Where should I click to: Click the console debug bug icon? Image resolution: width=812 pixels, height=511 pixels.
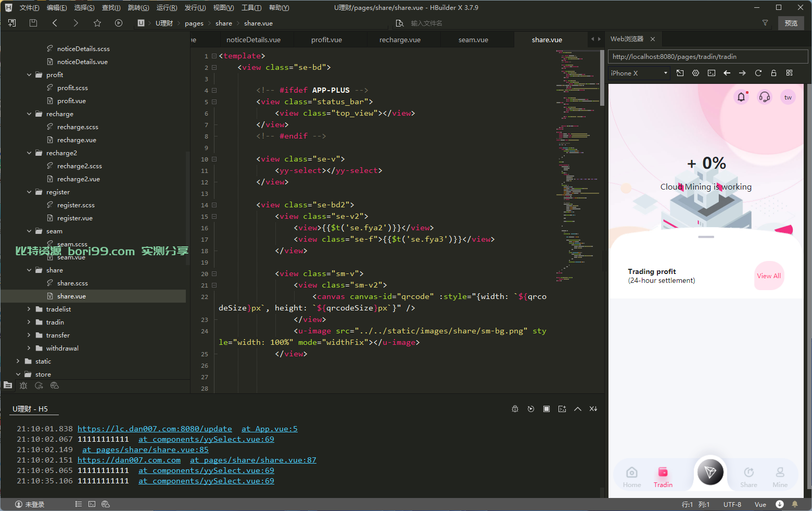click(x=515, y=409)
